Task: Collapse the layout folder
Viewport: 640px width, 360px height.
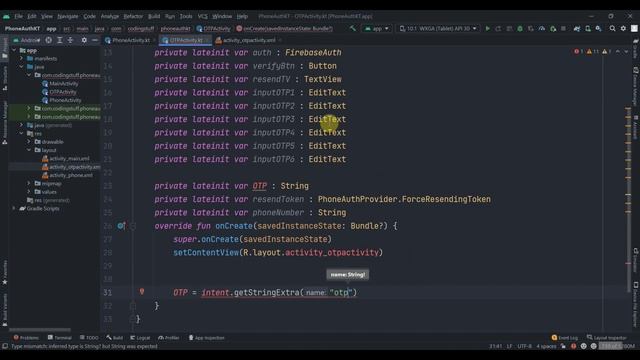Action: 29,150
